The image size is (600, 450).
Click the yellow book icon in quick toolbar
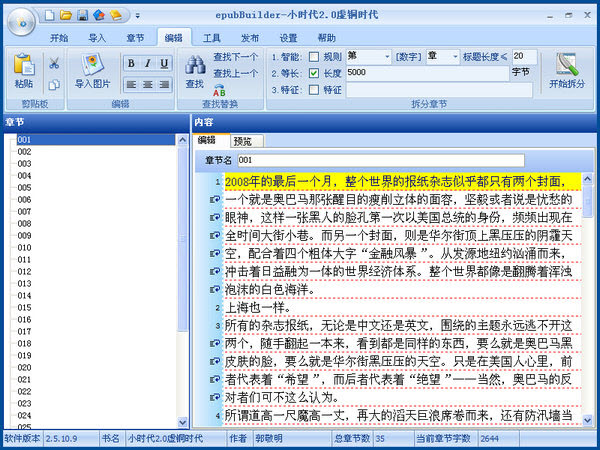click(x=116, y=15)
